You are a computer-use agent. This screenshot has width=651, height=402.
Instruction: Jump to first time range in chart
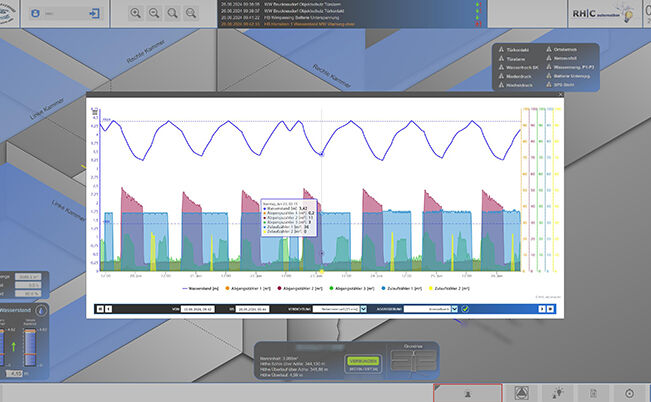[x=99, y=310]
